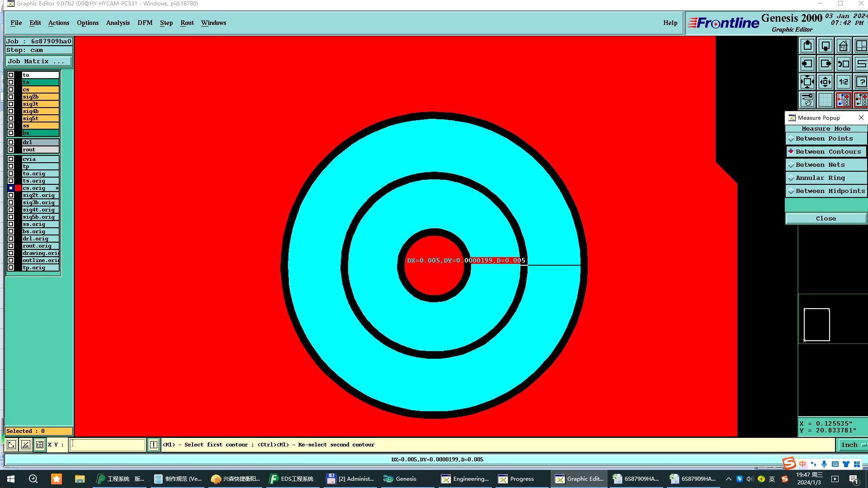Open the Analysis menu
The height and width of the screenshot is (488, 868).
tap(118, 23)
